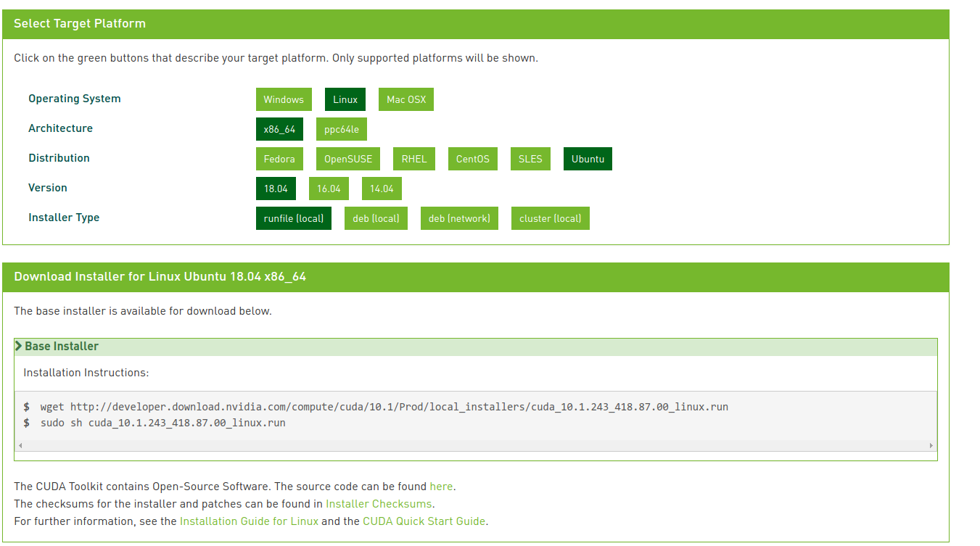Open the Installer Checksums link

click(379, 504)
